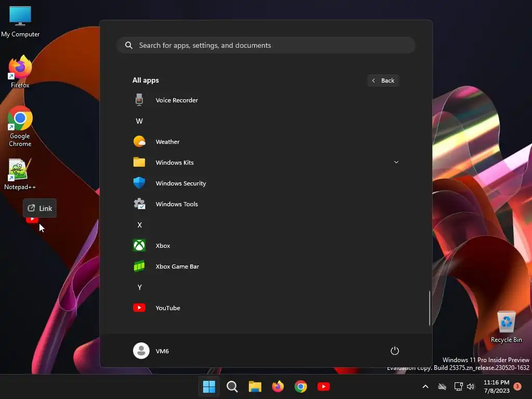Click the magnifier icon in search box
Viewport: 532px width, 399px height.
pos(129,45)
